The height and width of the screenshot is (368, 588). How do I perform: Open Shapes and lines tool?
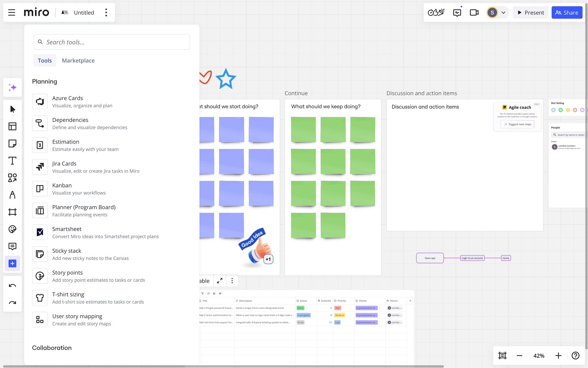(13, 178)
